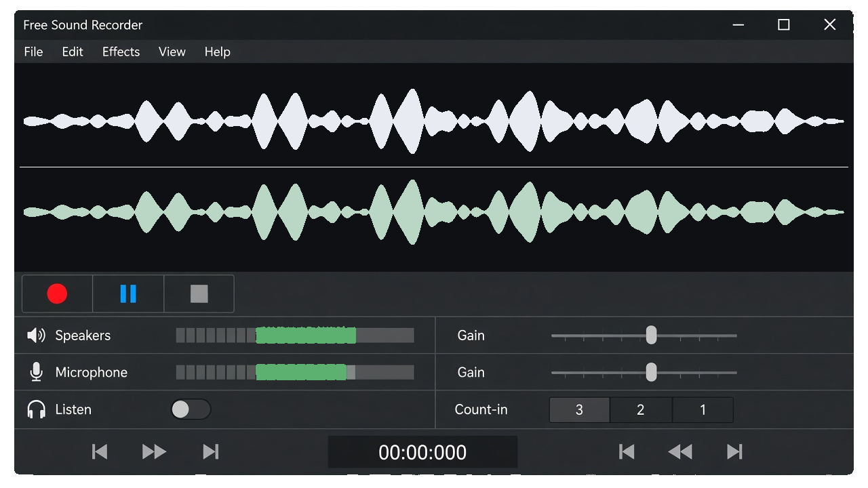The height and width of the screenshot is (488, 868).
Task: Click the Gain label in Microphone row
Action: coord(471,372)
